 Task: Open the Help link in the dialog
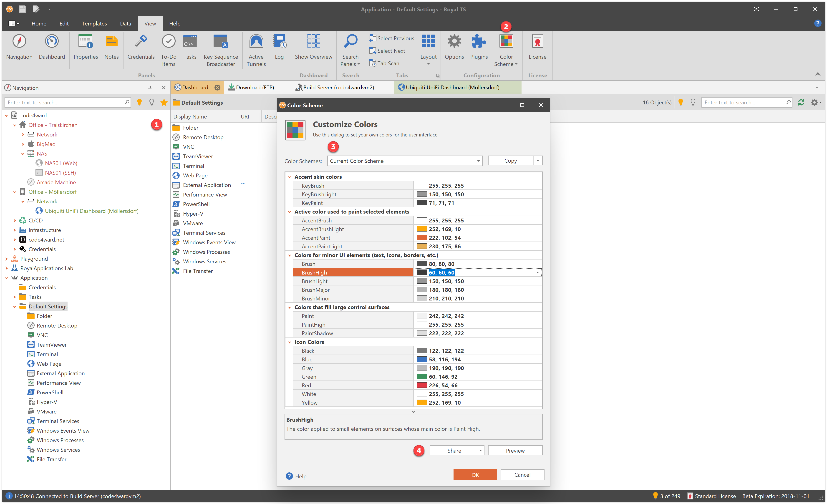(296, 476)
